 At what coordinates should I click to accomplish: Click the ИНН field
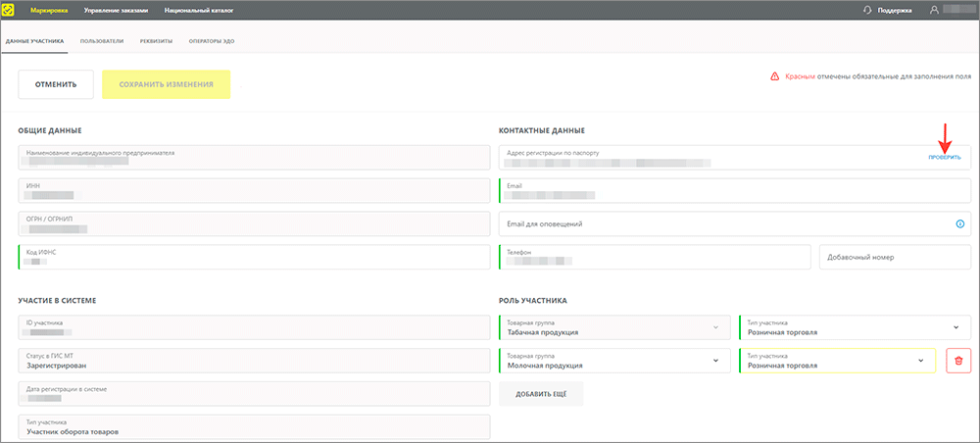[x=255, y=190]
